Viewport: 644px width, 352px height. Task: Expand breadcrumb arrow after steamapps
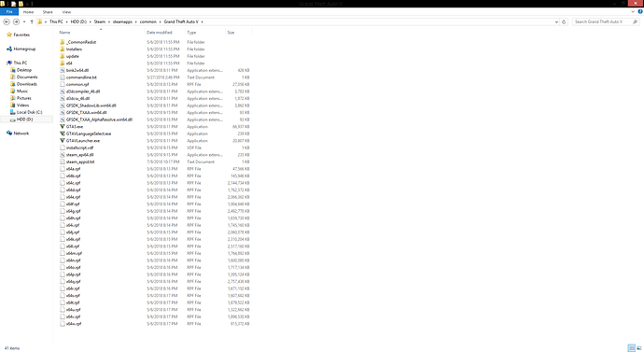click(136, 21)
